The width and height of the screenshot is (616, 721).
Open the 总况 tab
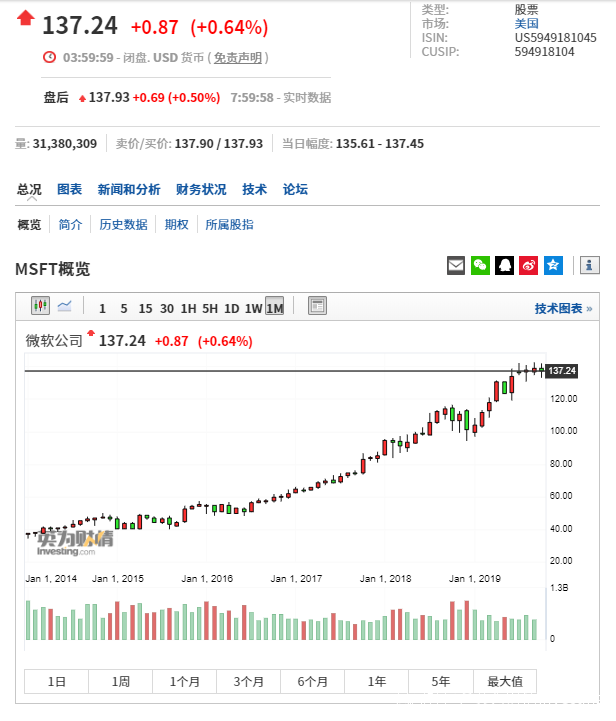click(x=29, y=189)
